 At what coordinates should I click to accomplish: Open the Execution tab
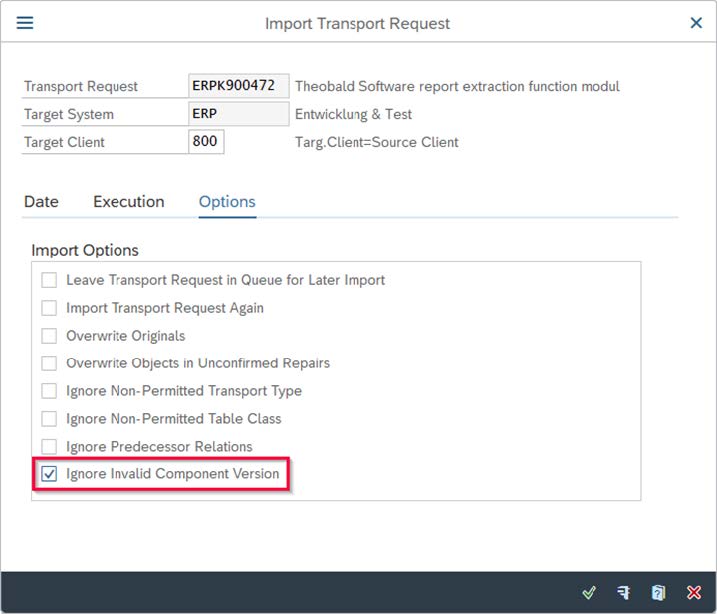coord(128,201)
